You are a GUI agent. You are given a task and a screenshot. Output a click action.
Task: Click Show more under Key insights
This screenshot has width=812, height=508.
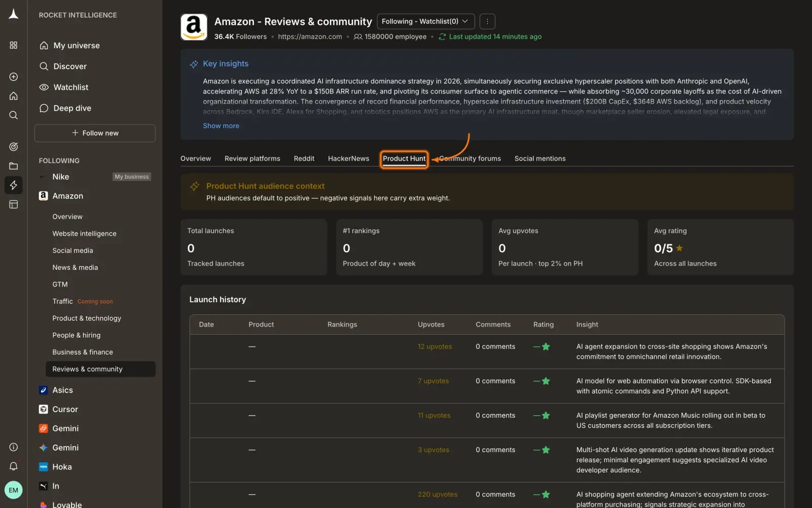pos(221,126)
